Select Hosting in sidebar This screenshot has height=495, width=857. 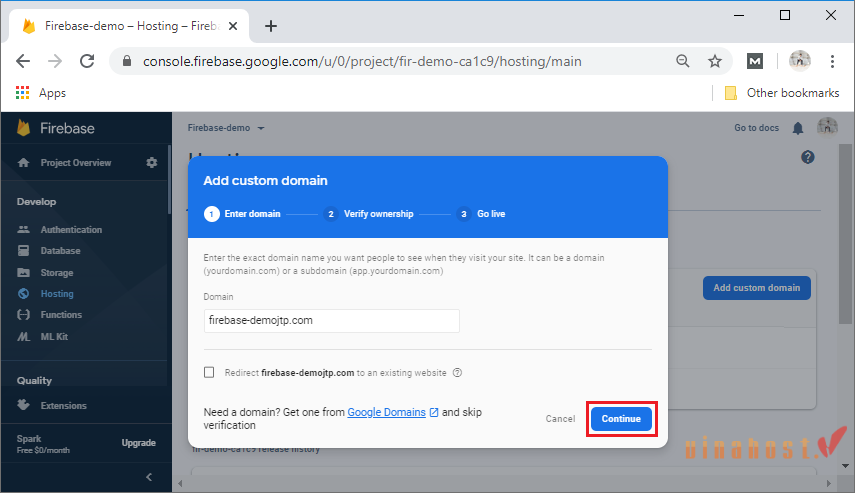56,294
